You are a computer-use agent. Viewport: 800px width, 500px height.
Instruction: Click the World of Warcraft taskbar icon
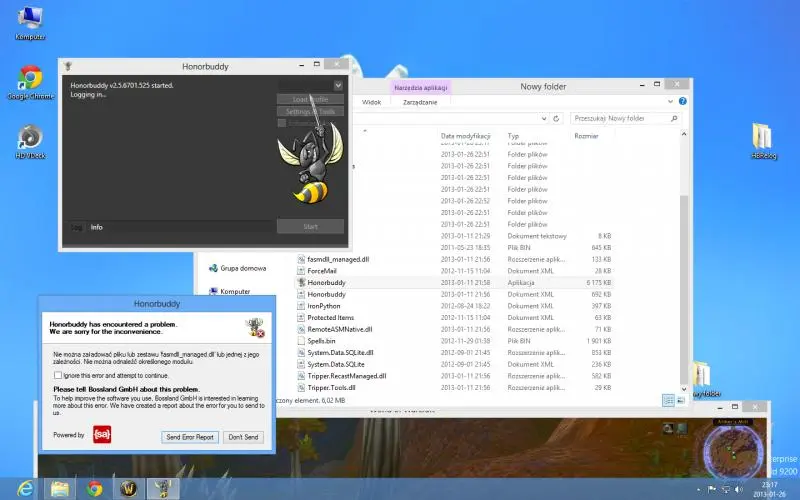pyautogui.click(x=128, y=489)
